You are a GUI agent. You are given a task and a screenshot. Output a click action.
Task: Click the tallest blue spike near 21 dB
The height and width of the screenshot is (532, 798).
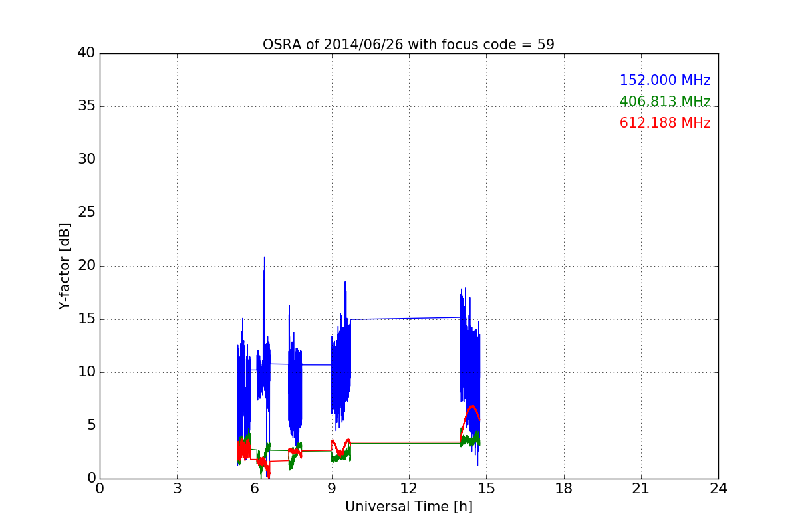coord(264,258)
